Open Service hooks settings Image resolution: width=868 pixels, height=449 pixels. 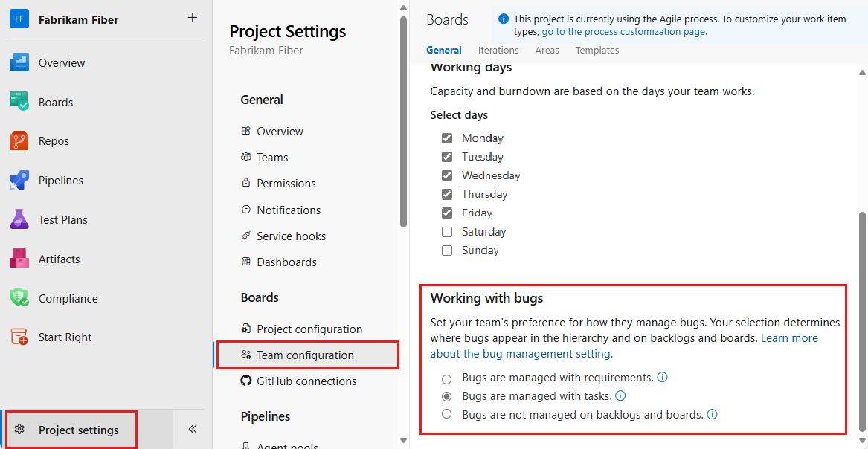(x=290, y=236)
